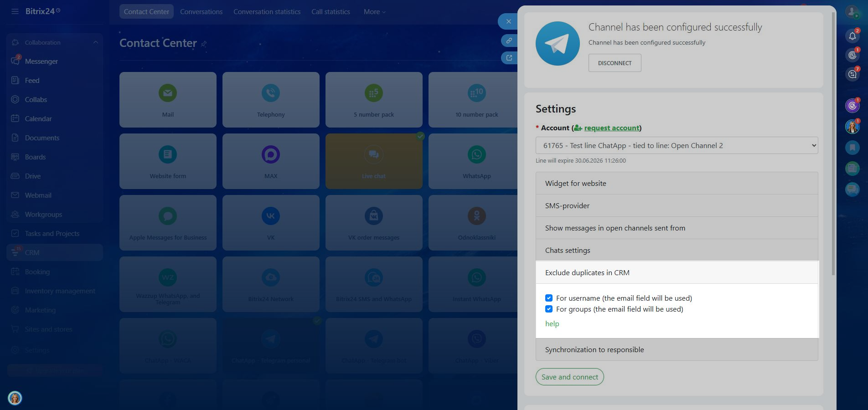The image size is (868, 410).
Task: Open the Account selection dropdown
Action: pyautogui.click(x=677, y=145)
